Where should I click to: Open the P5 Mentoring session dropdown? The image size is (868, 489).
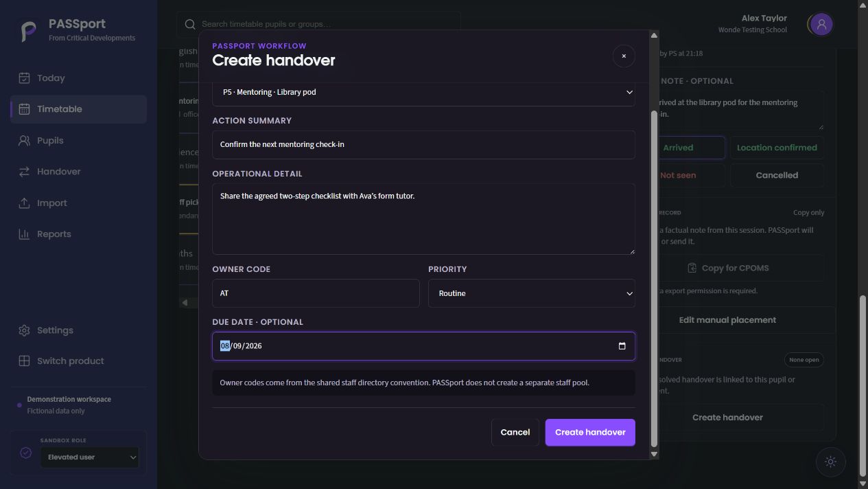(423, 92)
